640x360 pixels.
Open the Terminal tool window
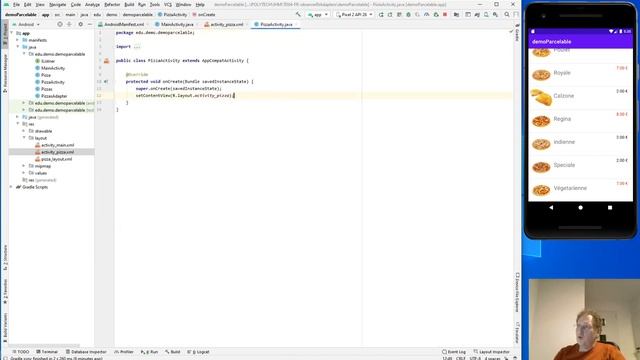47,352
